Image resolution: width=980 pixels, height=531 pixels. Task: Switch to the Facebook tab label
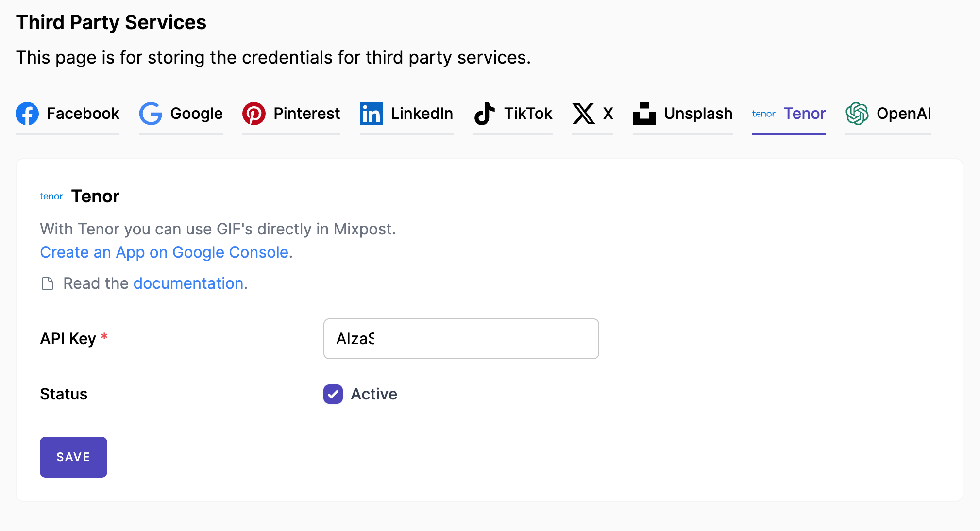(83, 114)
